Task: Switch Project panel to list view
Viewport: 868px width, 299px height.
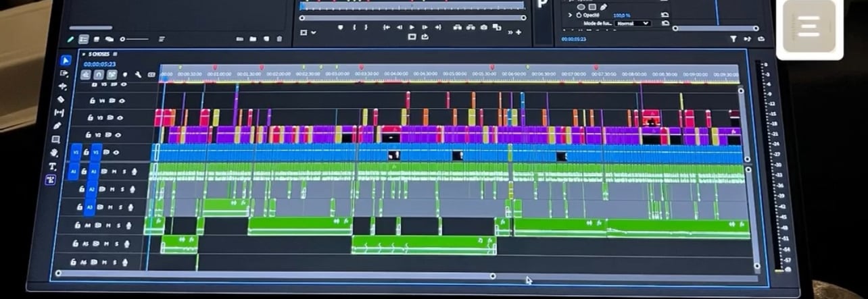Action: coord(83,39)
